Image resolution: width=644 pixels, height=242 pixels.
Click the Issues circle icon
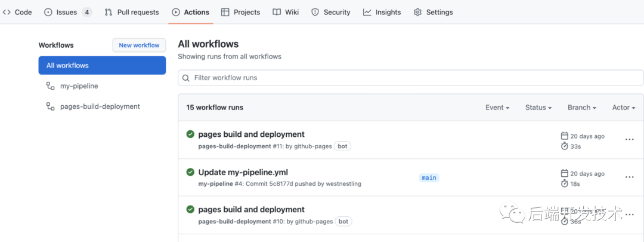[x=48, y=13]
